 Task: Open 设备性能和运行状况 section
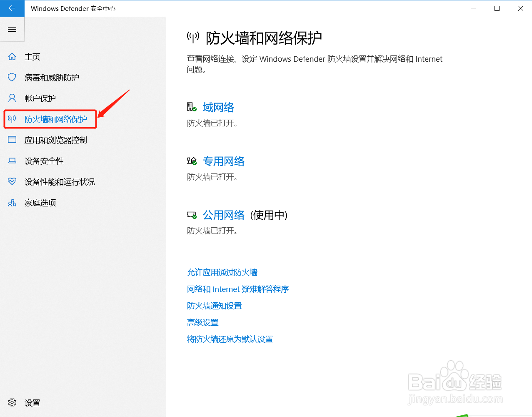[x=60, y=182]
